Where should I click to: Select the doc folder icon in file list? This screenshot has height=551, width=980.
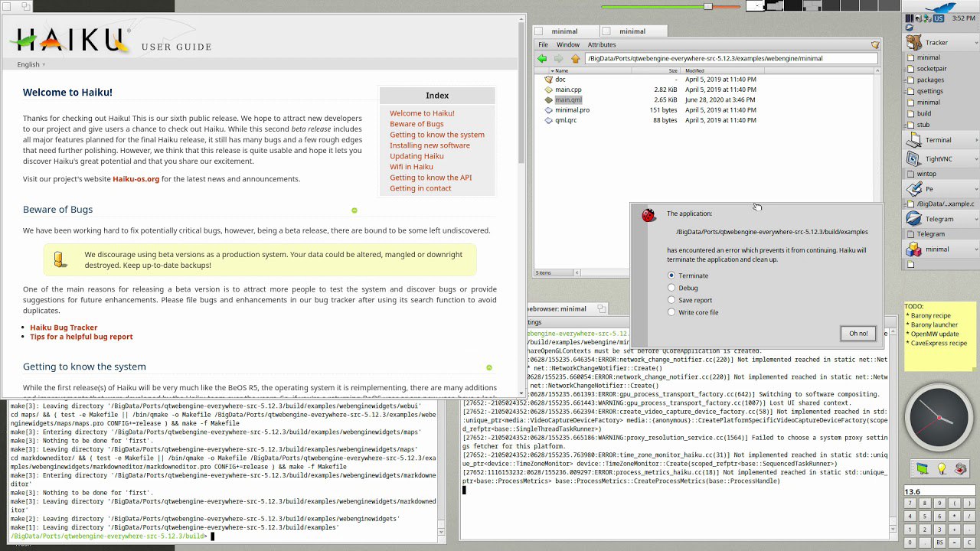pyautogui.click(x=548, y=80)
